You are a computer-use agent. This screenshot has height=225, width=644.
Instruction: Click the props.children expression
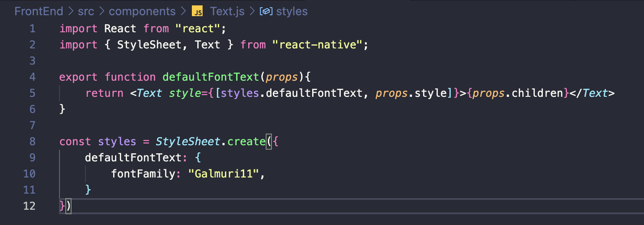tap(517, 93)
